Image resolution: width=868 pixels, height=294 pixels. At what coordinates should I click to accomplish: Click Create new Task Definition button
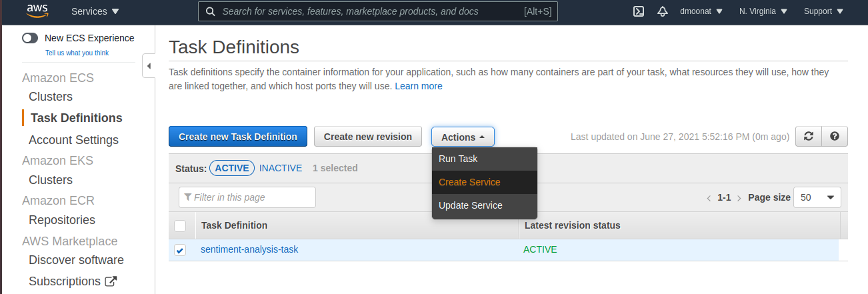[238, 136]
